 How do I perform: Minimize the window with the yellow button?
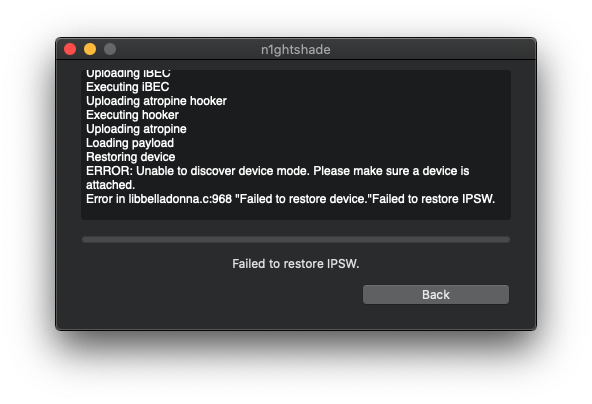coord(90,49)
